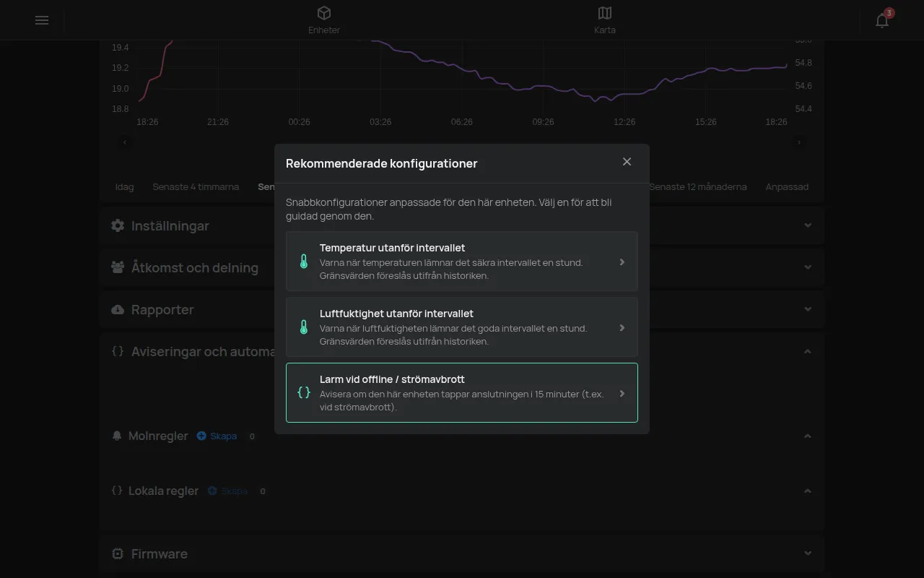The height and width of the screenshot is (578, 924).
Task: Open the chevron on Temperatur utanför intervallet
Action: point(622,262)
